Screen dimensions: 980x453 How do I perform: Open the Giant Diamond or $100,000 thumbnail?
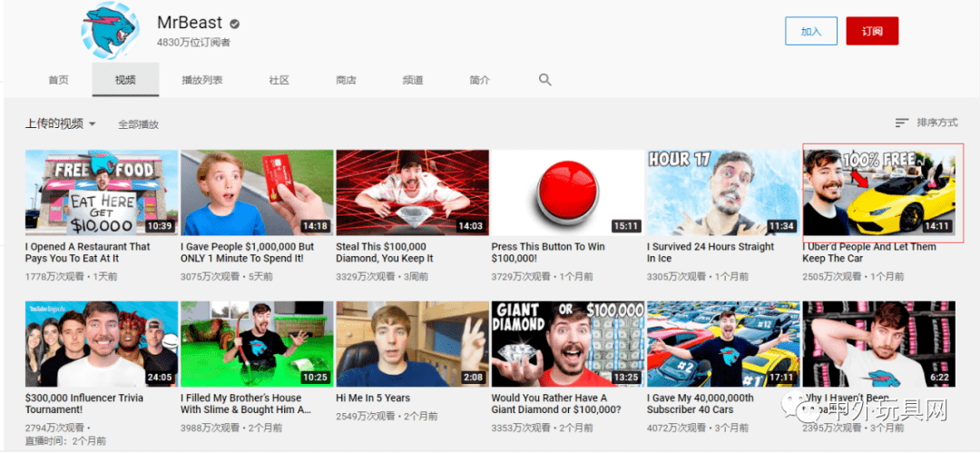click(x=567, y=344)
